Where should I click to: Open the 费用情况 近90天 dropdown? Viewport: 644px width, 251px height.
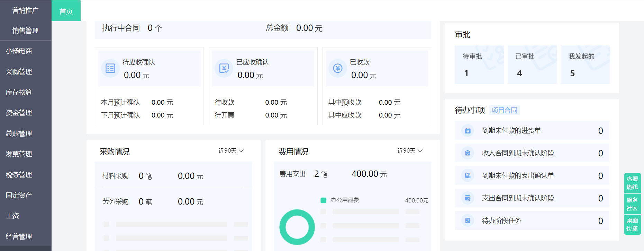pyautogui.click(x=410, y=151)
